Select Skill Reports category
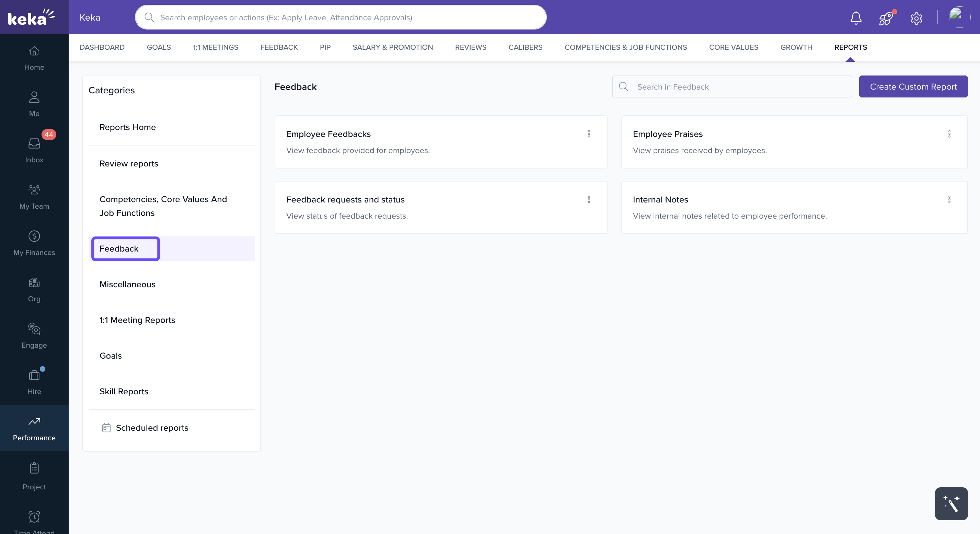This screenshot has height=534, width=980. point(124,391)
